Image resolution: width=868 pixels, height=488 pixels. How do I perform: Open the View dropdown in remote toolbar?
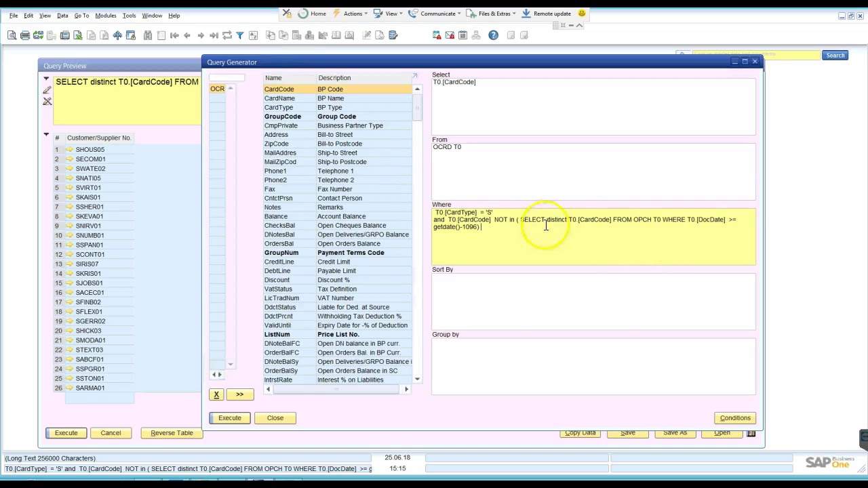(390, 14)
